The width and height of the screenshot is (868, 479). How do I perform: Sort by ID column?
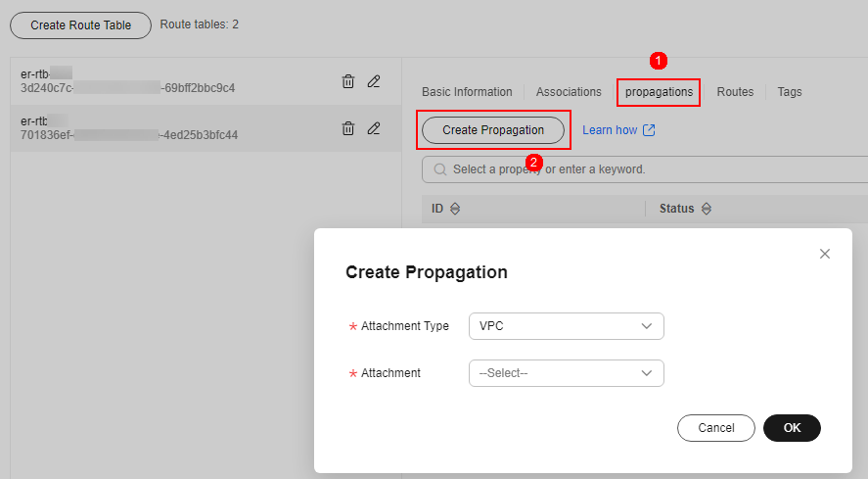[454, 209]
